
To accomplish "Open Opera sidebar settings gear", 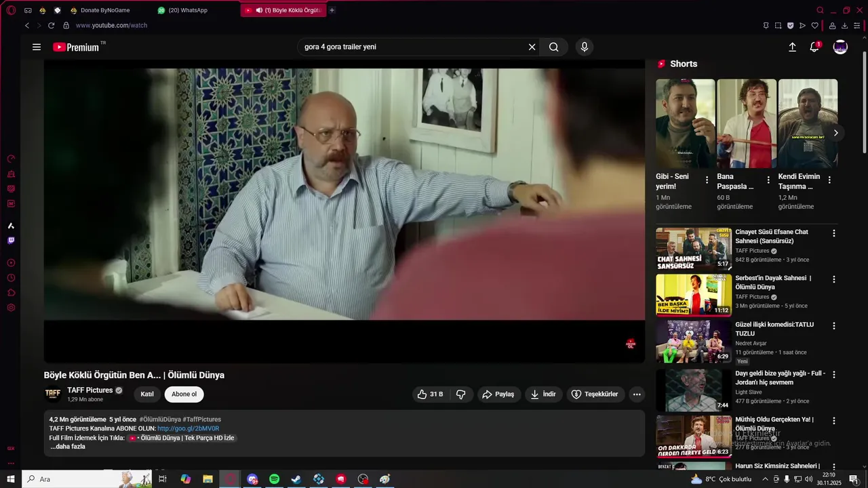I will 11,308.
